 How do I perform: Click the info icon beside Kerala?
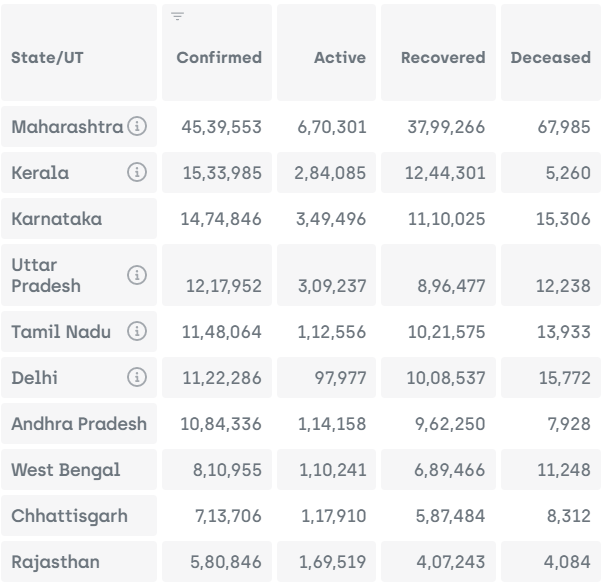tap(138, 173)
